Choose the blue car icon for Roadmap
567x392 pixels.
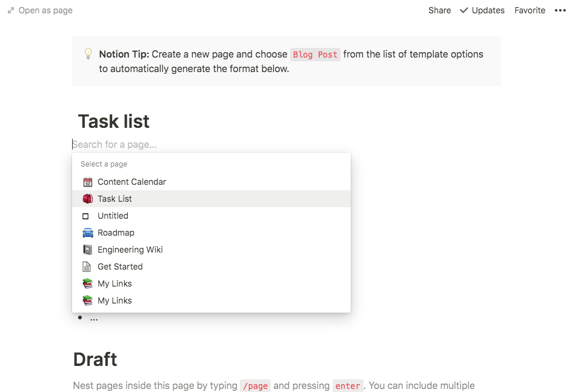click(87, 233)
